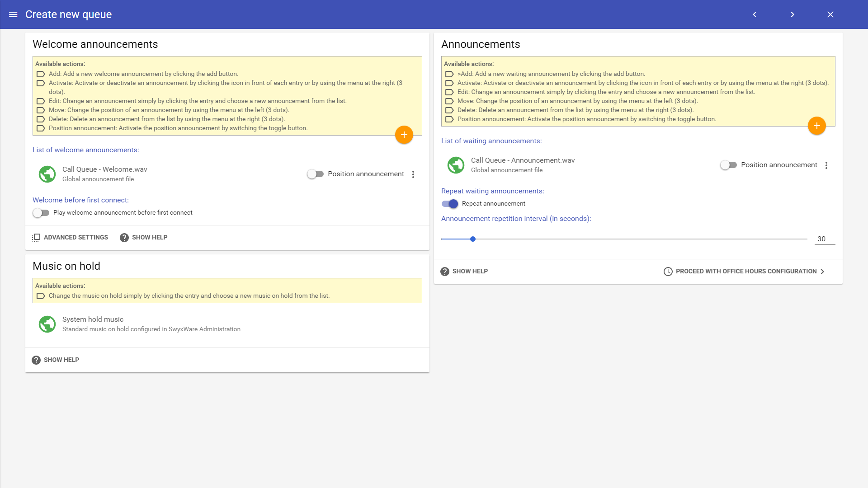Go to previous step with left arrow
Screen dimensions: 868x488
pyautogui.click(x=754, y=14)
